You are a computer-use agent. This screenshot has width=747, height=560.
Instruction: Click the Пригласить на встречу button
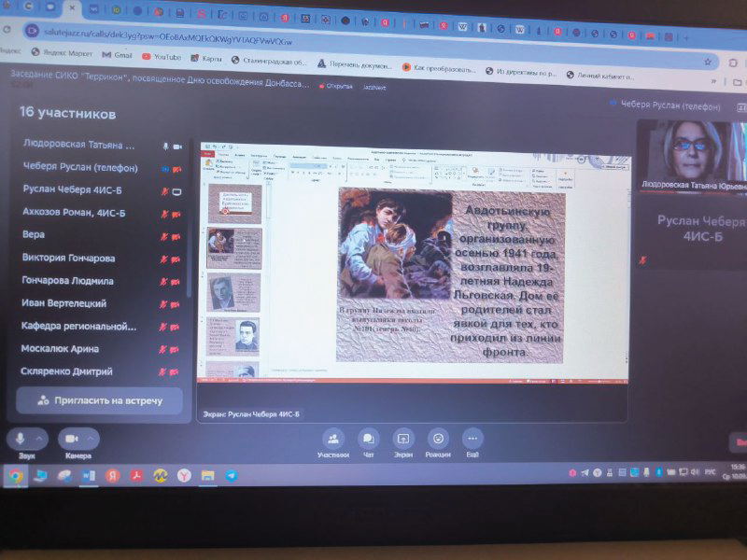100,400
